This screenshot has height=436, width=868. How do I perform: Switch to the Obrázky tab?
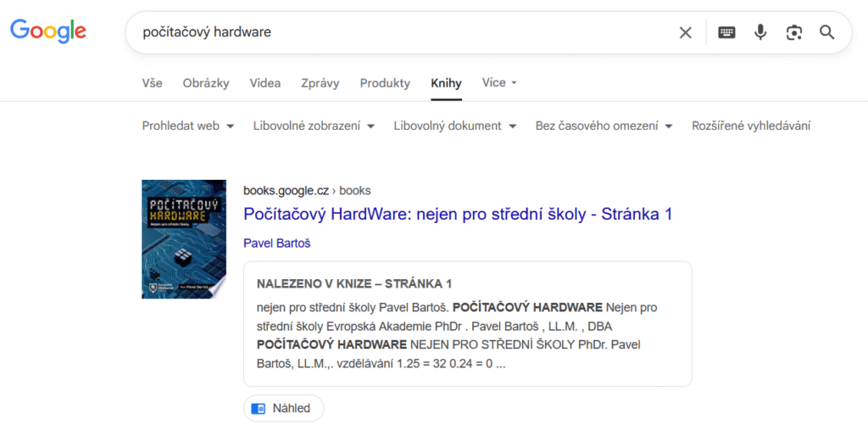coord(206,83)
